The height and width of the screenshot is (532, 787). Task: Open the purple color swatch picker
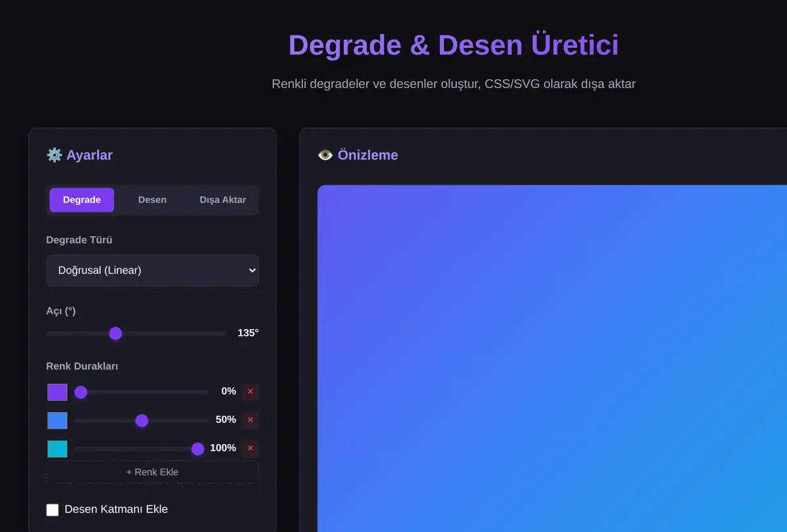(57, 392)
